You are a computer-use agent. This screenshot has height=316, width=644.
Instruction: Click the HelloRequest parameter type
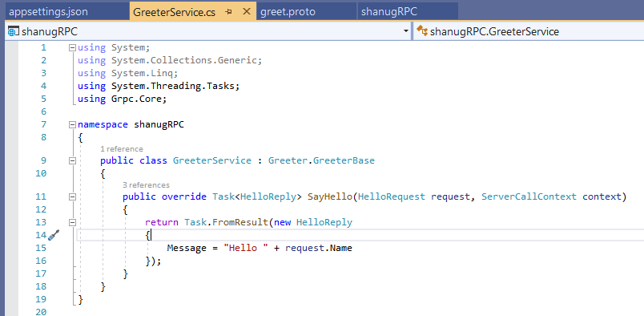pos(392,196)
